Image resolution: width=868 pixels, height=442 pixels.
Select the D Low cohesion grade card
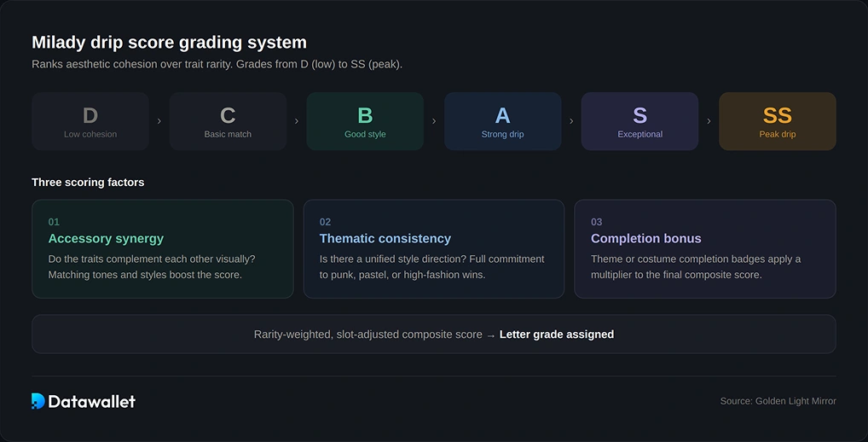(x=90, y=121)
